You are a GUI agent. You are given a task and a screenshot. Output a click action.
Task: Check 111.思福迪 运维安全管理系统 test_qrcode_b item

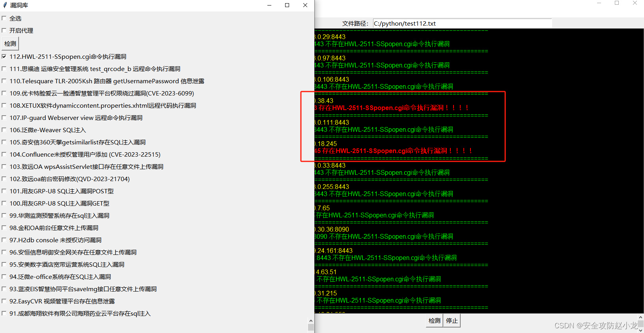click(x=4, y=69)
